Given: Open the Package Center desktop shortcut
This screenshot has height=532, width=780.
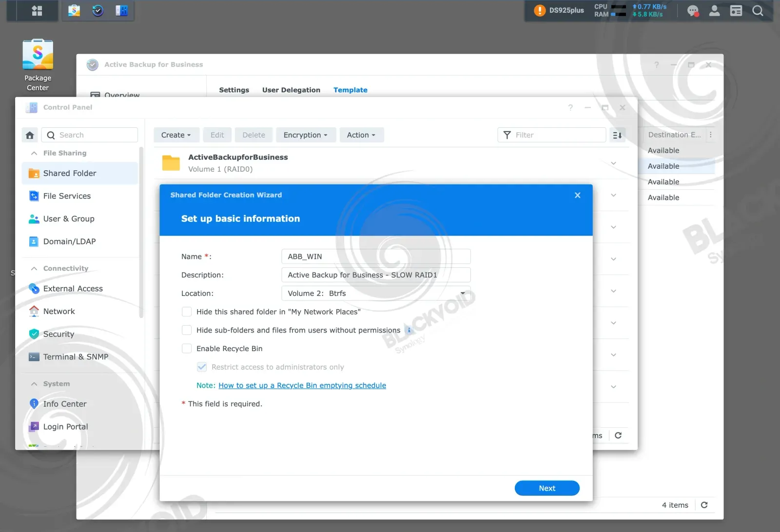Looking at the screenshot, I should click(x=38, y=65).
